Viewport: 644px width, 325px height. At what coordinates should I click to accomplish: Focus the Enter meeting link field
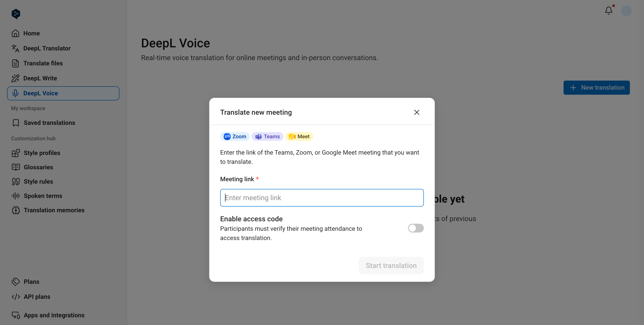coord(322,198)
